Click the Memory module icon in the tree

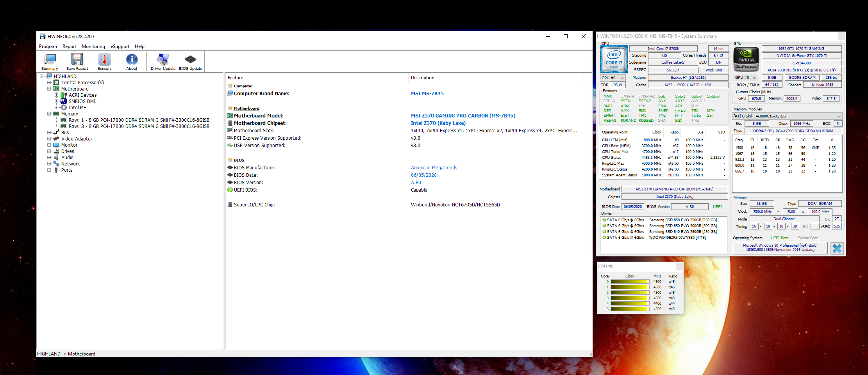coord(56,114)
